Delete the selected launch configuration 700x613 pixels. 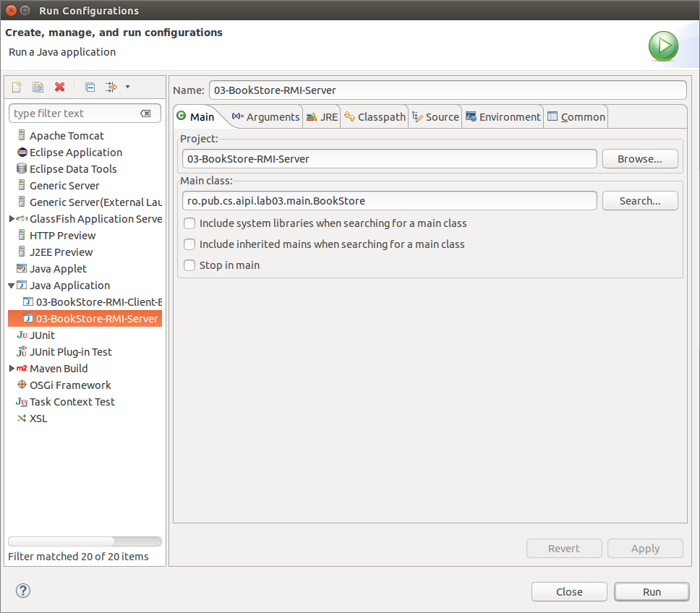60,87
